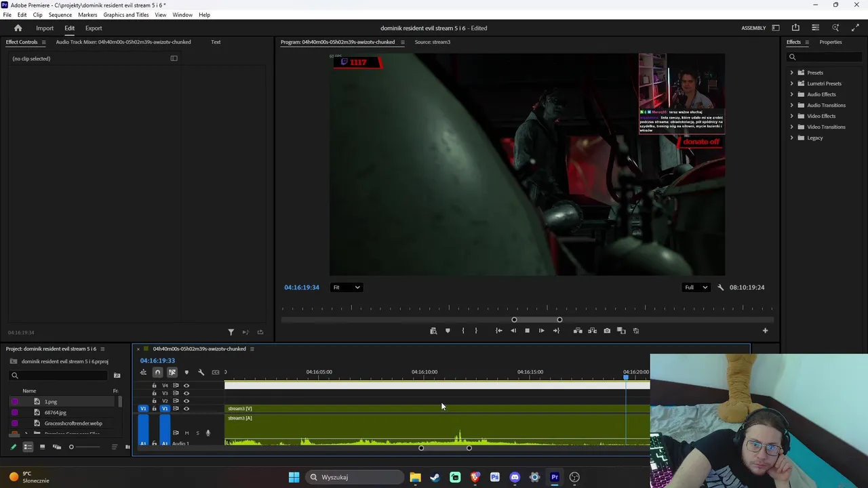Jump to Out point in Program Monitor
Screen dimensions: 868x488
(x=556, y=331)
